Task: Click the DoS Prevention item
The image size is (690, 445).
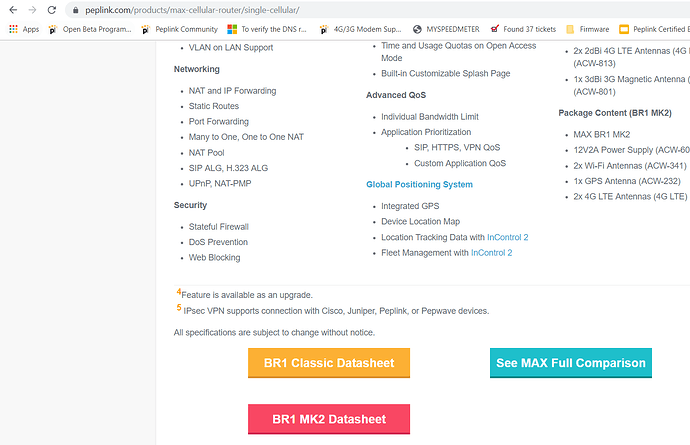Action: point(218,242)
